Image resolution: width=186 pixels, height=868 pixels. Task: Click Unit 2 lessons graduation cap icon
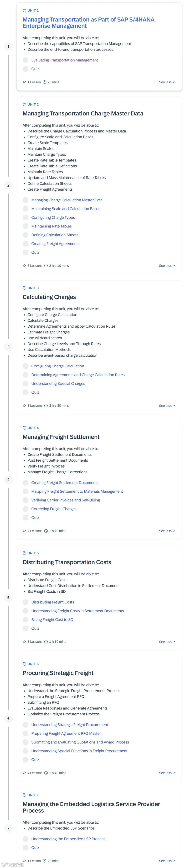tap(24, 266)
